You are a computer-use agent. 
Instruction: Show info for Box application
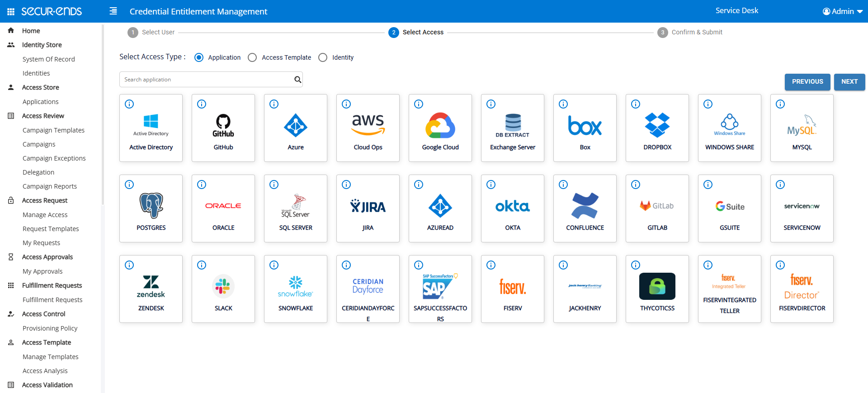click(563, 104)
